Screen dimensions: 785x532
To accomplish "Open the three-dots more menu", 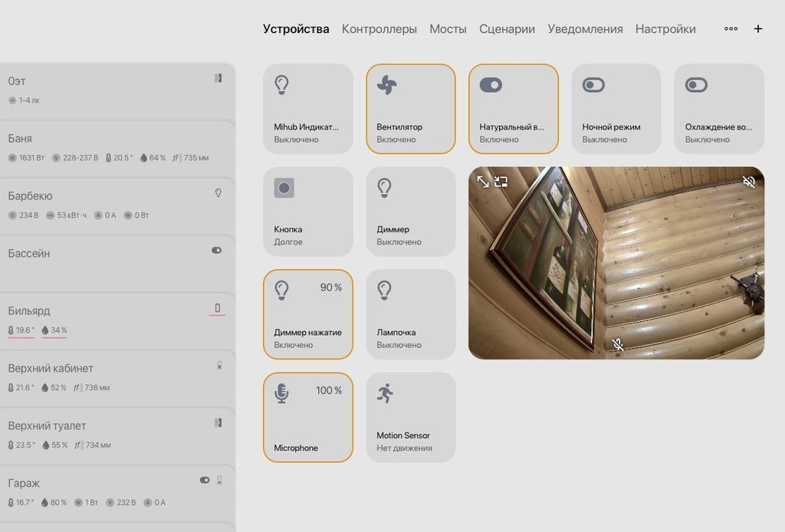I will 731,28.
